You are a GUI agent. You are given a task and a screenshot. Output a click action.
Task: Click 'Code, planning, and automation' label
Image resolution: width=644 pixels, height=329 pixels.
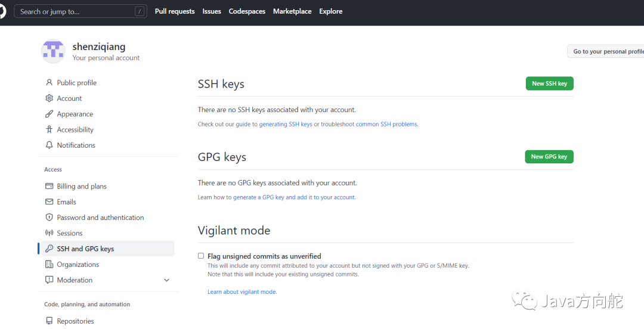pyautogui.click(x=87, y=305)
